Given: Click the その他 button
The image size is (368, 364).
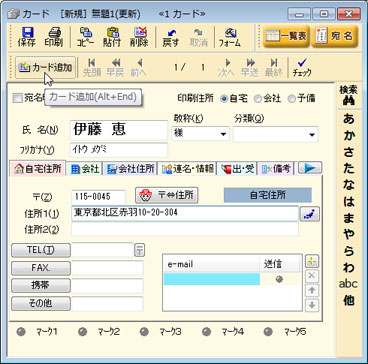Looking at the screenshot, I should pos(41,303).
